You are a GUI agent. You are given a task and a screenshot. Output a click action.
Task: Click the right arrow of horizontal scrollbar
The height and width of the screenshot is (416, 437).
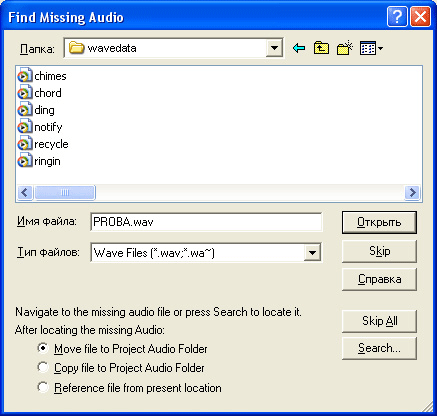pos(412,192)
